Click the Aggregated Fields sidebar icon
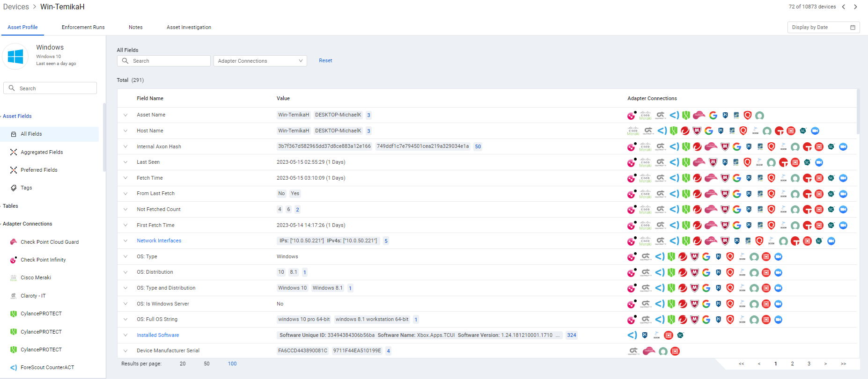The width and height of the screenshot is (868, 379). point(14,152)
